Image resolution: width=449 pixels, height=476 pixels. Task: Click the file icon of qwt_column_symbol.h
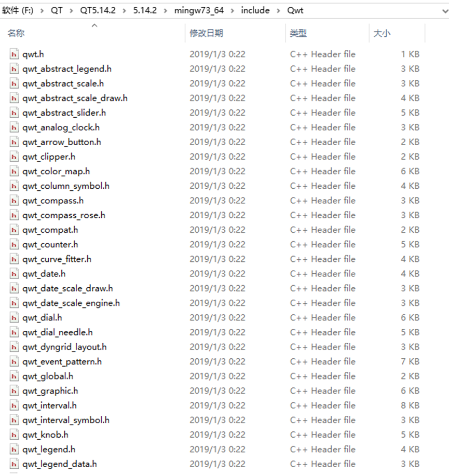click(13, 186)
